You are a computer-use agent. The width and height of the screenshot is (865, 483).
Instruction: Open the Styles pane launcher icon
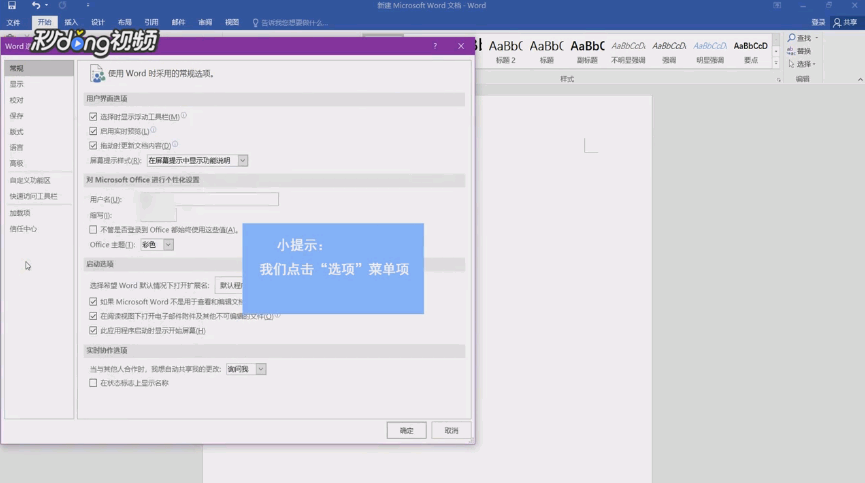[x=778, y=79]
